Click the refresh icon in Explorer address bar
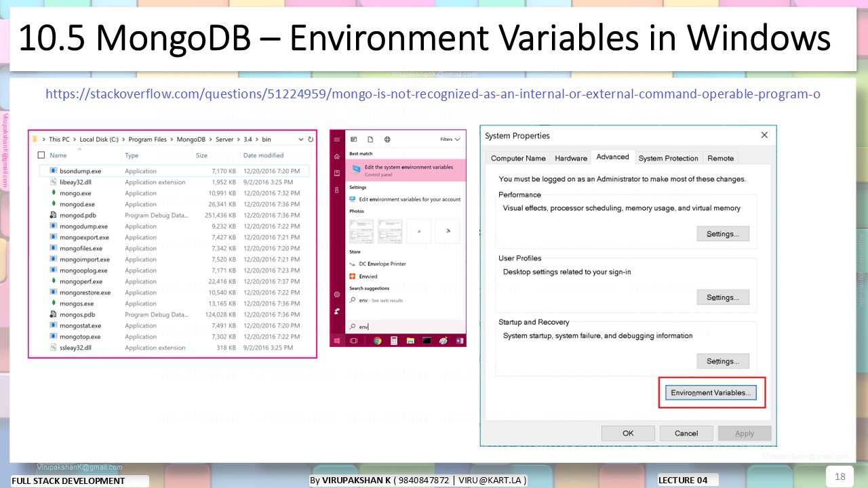 click(311, 139)
